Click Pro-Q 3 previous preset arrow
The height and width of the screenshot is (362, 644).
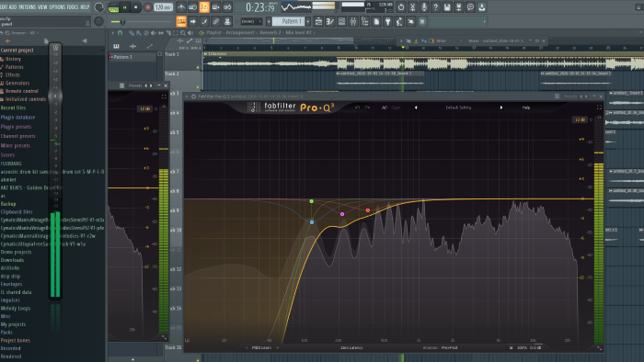click(x=416, y=107)
